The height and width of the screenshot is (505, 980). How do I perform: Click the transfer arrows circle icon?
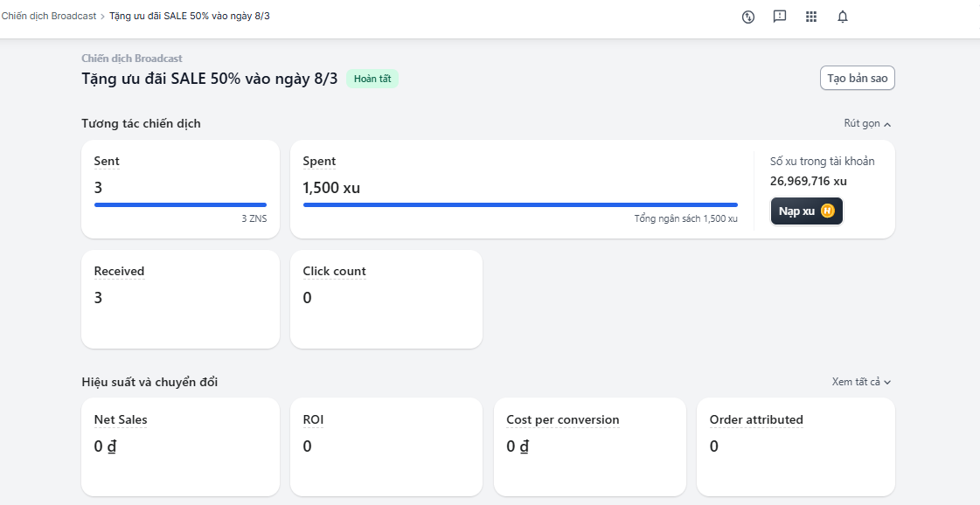[x=748, y=17]
